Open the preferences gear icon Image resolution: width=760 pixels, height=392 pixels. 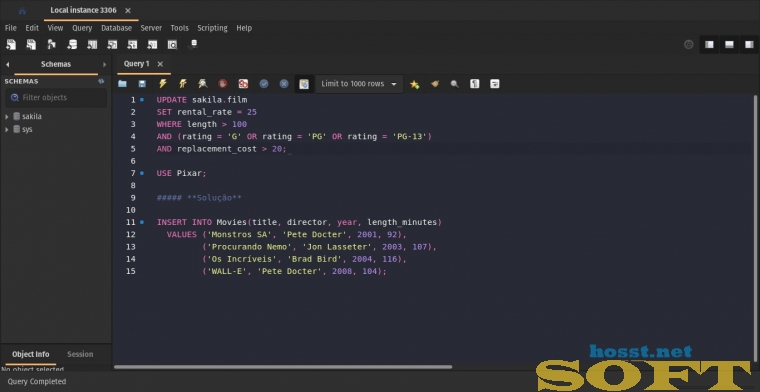[x=688, y=45]
